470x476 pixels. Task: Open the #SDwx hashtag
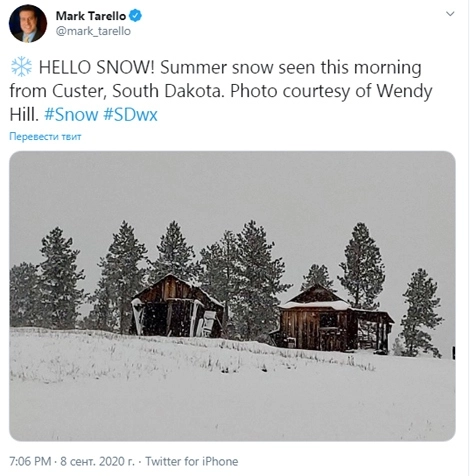[130, 115]
